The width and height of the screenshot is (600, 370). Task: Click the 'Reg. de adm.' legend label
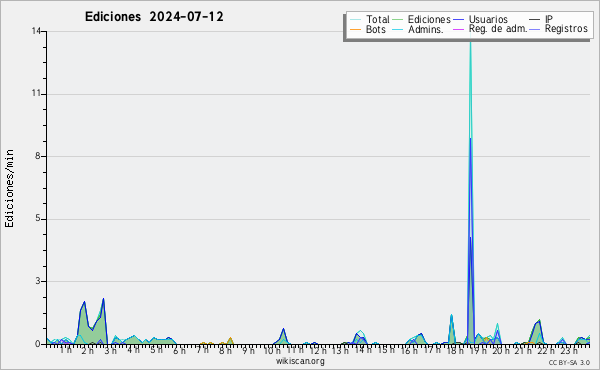(498, 29)
